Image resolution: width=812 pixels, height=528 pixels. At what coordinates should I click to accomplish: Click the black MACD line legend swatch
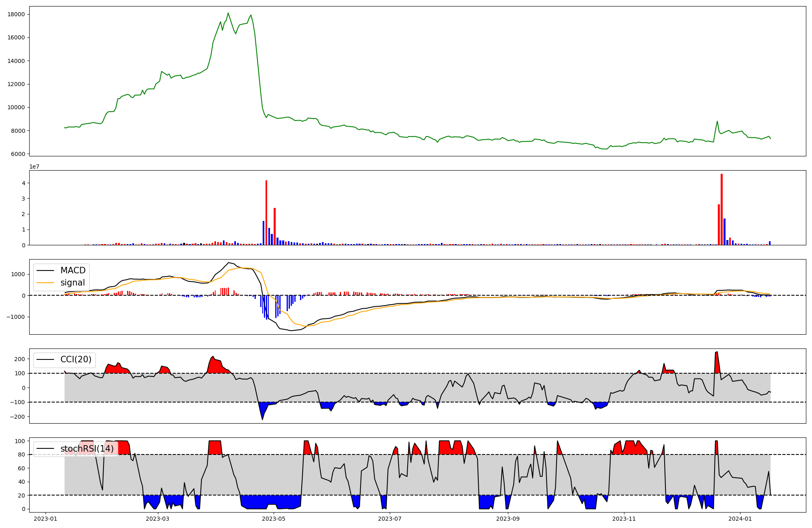[45, 270]
